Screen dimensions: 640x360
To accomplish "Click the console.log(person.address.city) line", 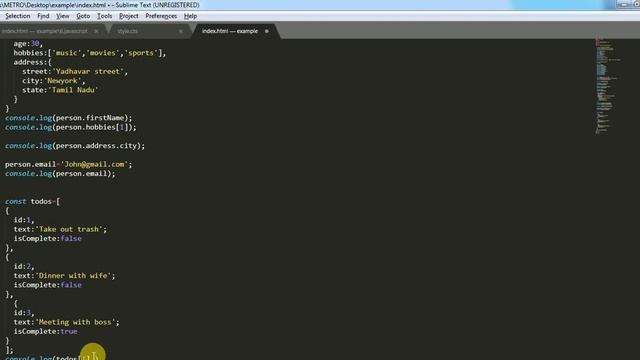I will pos(75,145).
